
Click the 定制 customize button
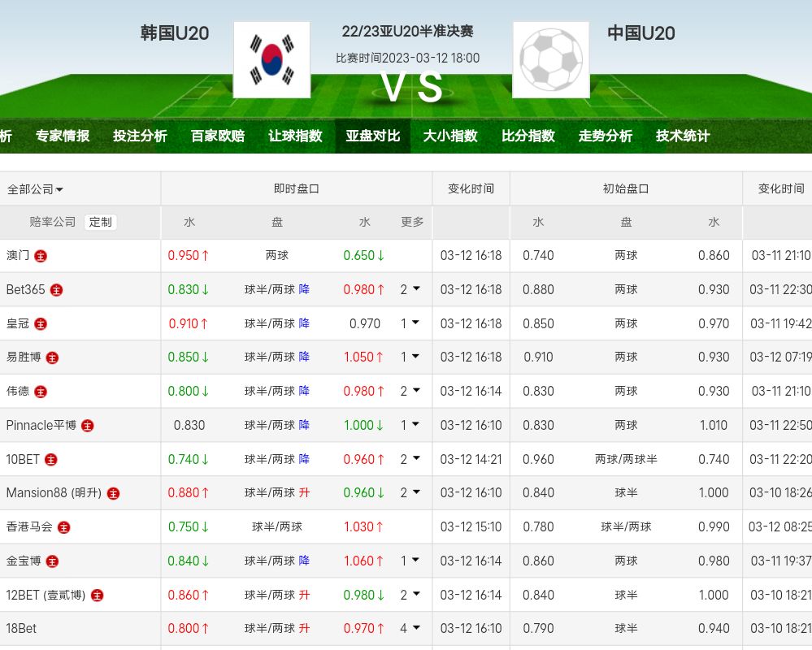(101, 222)
